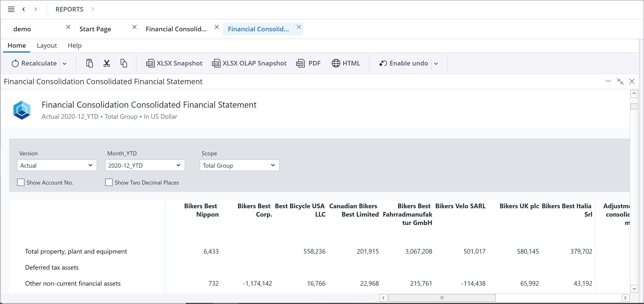
Task: Click the horizontal scrollbar thumb
Action: click(442, 298)
